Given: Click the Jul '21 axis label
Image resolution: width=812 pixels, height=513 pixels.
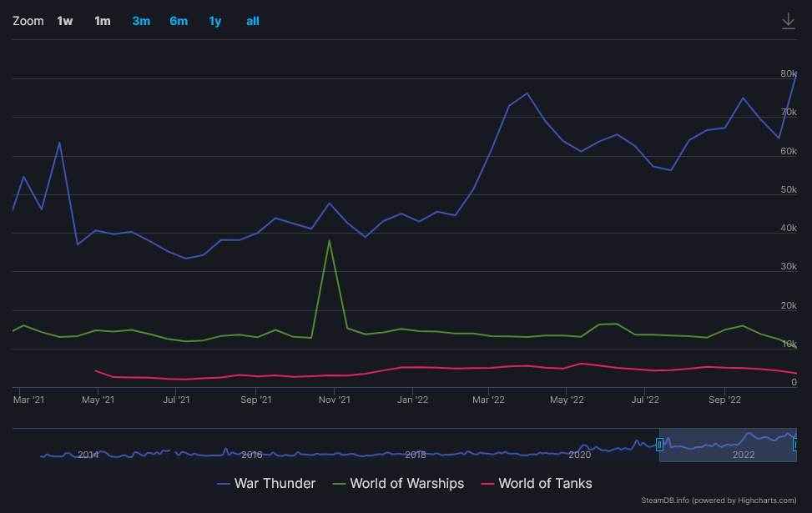Looking at the screenshot, I should 176,400.
